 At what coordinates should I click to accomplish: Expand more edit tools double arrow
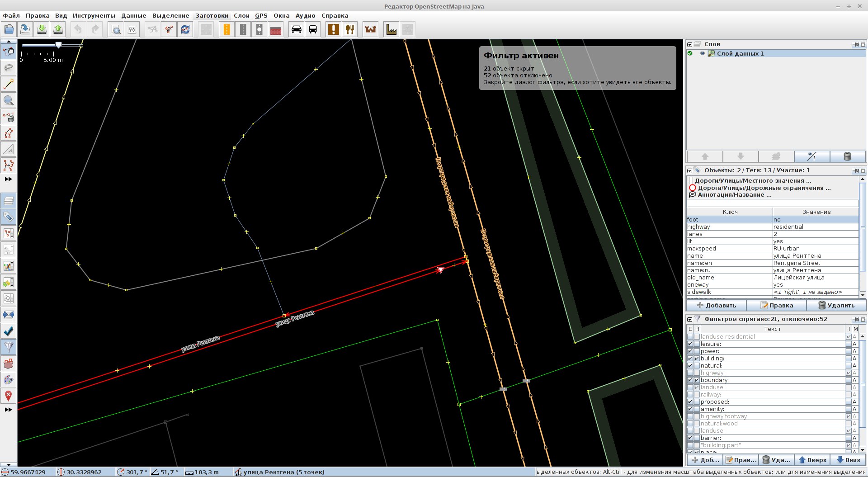[8, 179]
